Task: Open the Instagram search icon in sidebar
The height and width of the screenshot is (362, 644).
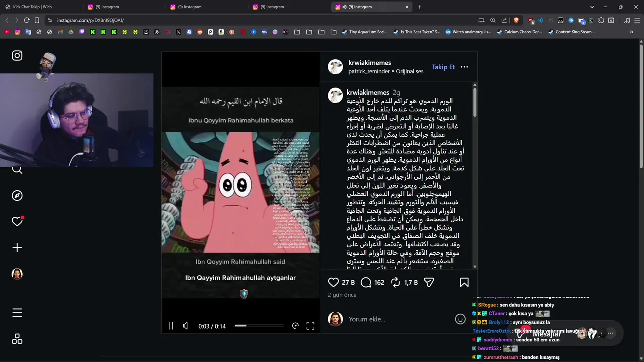Action: pos(17,170)
